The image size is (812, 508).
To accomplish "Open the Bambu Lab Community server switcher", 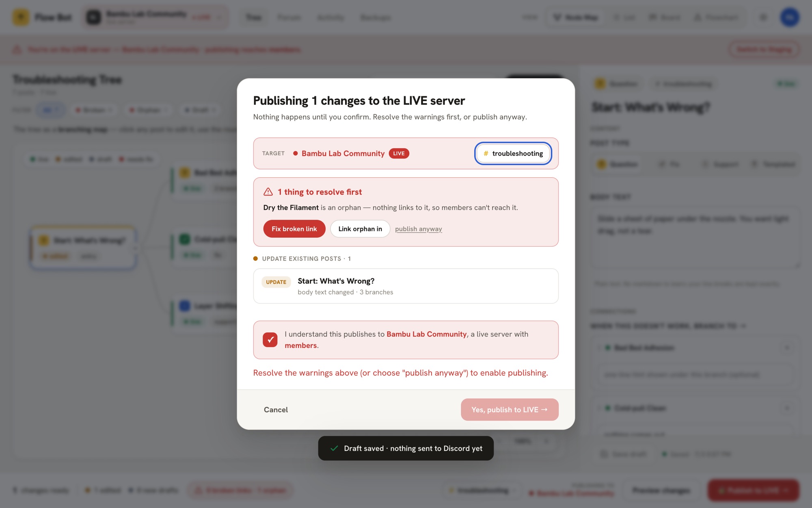I will click(x=155, y=17).
